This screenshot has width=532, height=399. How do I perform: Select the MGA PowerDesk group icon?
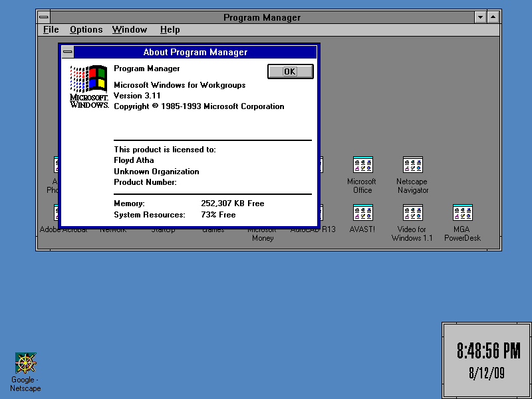tap(462, 213)
